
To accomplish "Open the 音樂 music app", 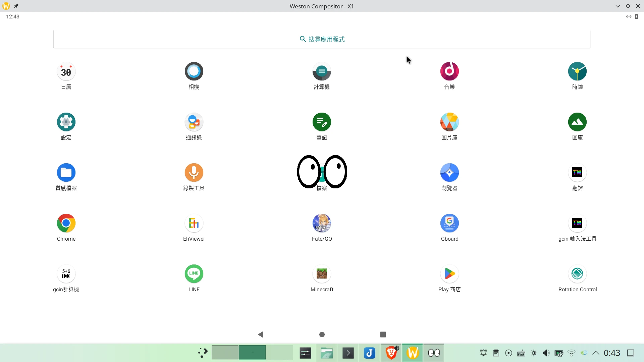I will (x=449, y=71).
